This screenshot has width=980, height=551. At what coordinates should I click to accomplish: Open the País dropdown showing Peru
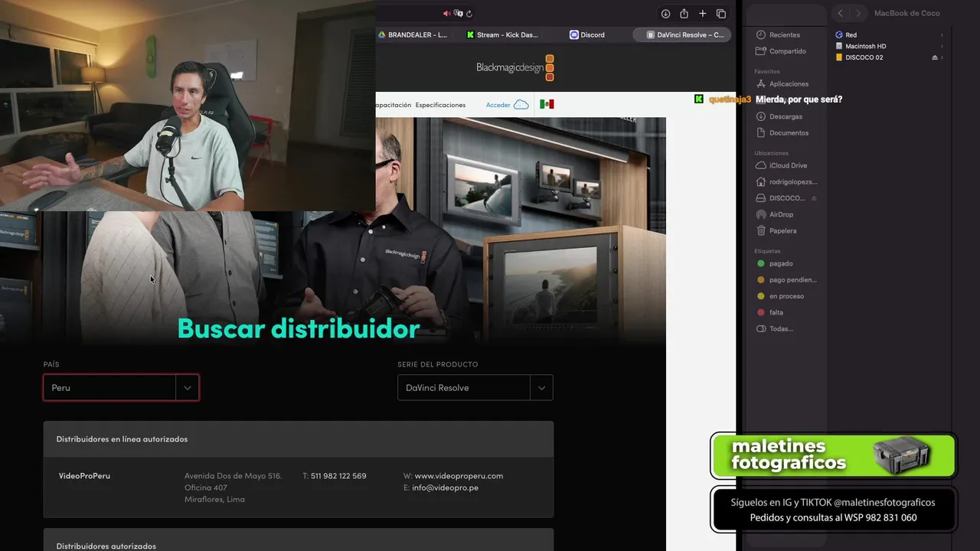pos(121,387)
